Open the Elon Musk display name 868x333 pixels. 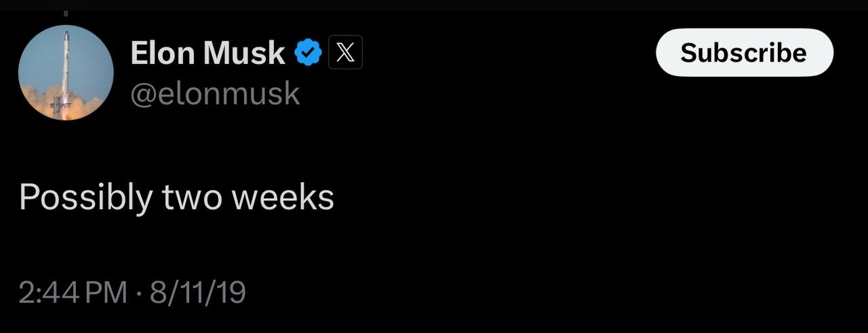208,53
